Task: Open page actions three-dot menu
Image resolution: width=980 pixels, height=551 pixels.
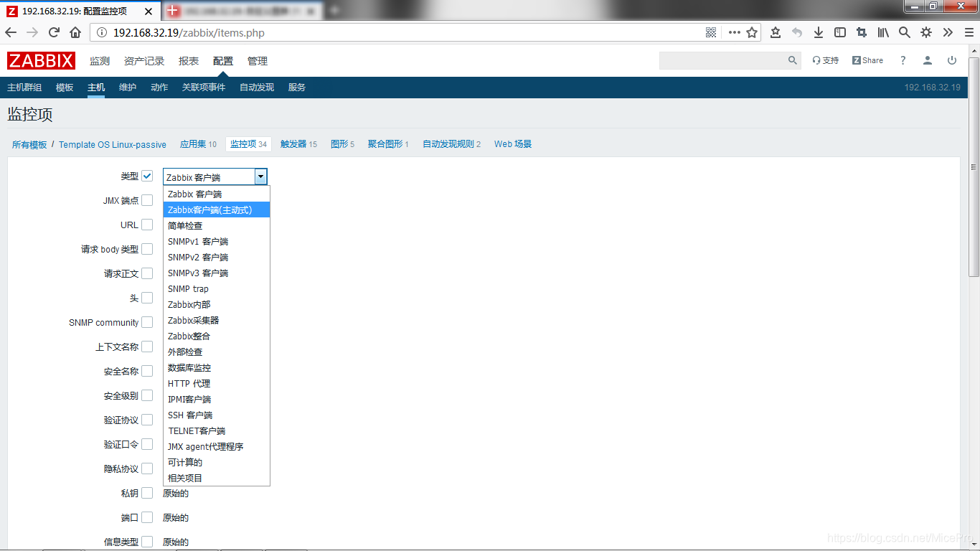Action: pos(734,32)
